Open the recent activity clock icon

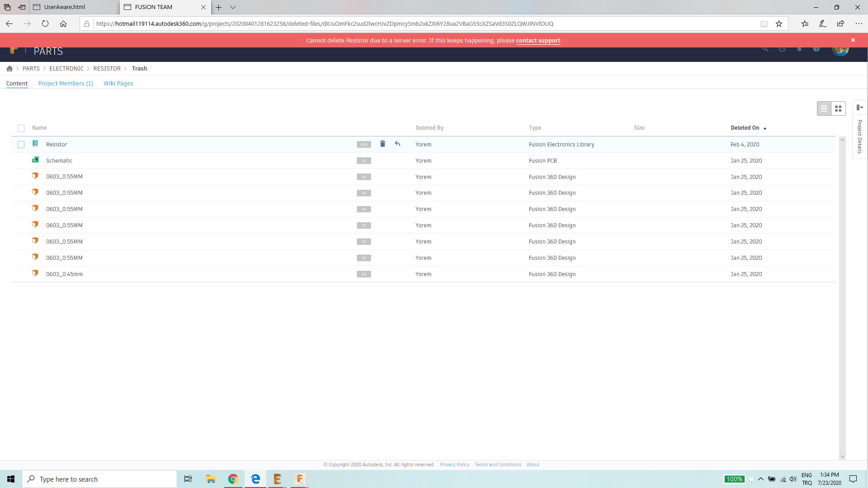tap(782, 48)
